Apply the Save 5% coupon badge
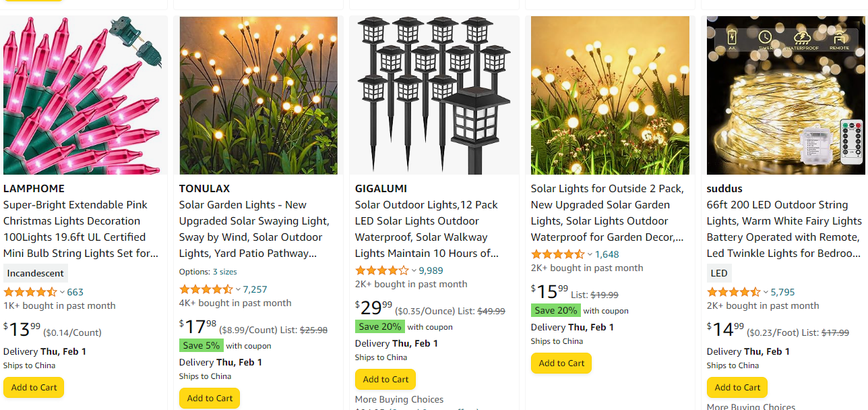The height and width of the screenshot is (410, 868). tap(201, 345)
